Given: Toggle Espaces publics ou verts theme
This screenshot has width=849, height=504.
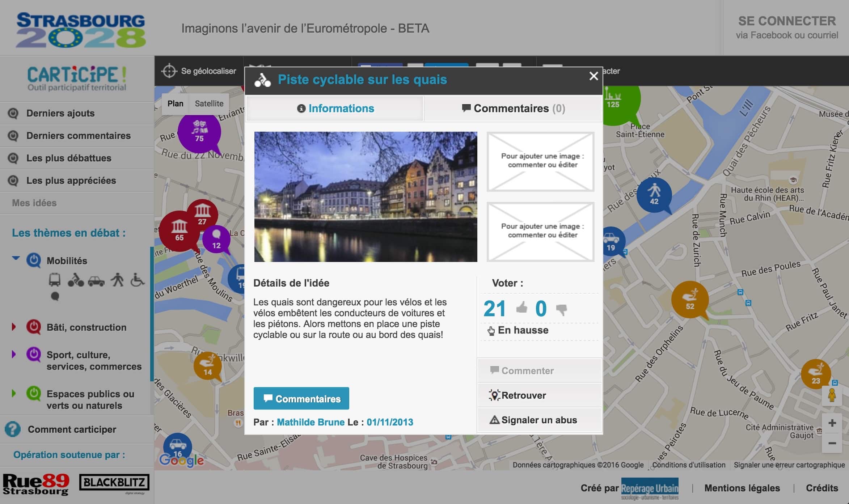Looking at the screenshot, I should [34, 393].
